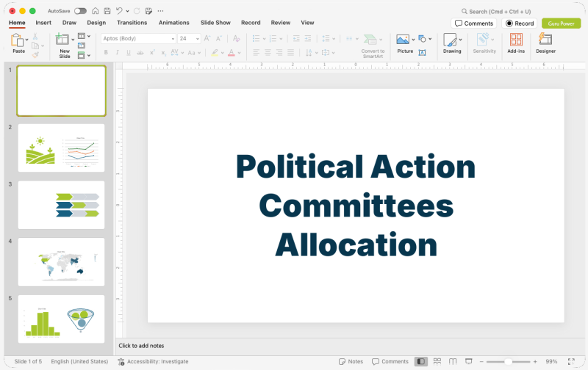Insert a New Slide with the icon
This screenshot has height=370, width=588.
click(x=62, y=39)
